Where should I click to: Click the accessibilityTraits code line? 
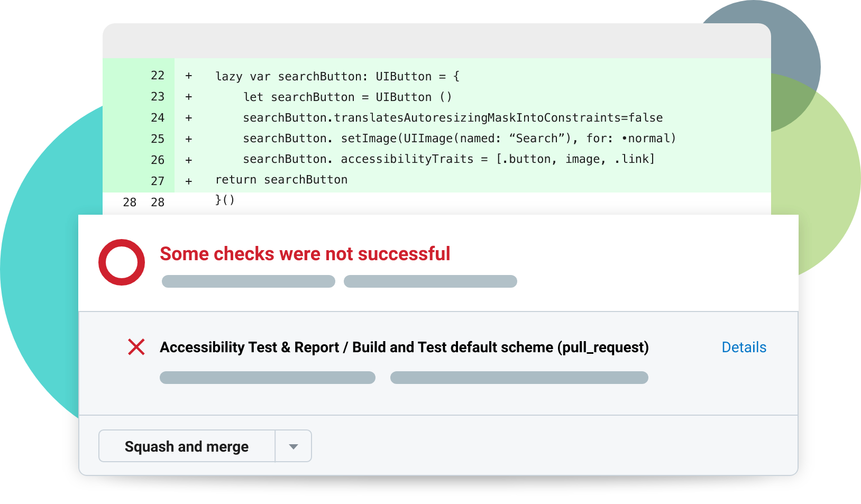[448, 159]
